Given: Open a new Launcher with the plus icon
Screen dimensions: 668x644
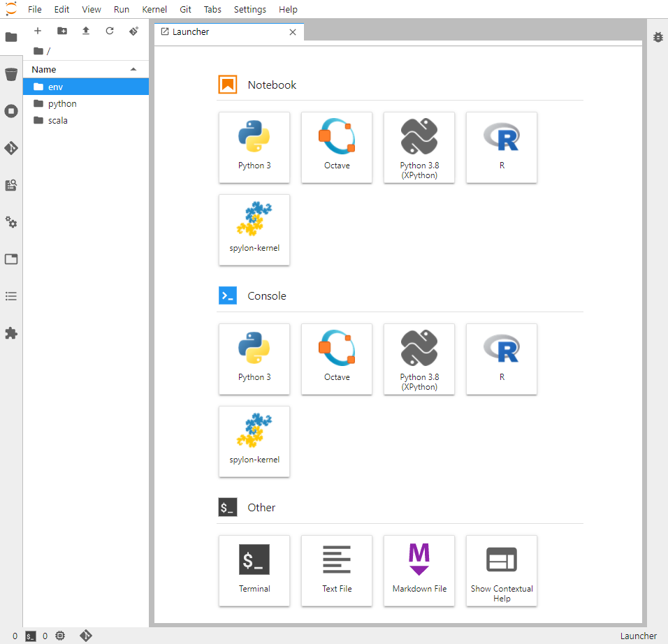Looking at the screenshot, I should (38, 31).
